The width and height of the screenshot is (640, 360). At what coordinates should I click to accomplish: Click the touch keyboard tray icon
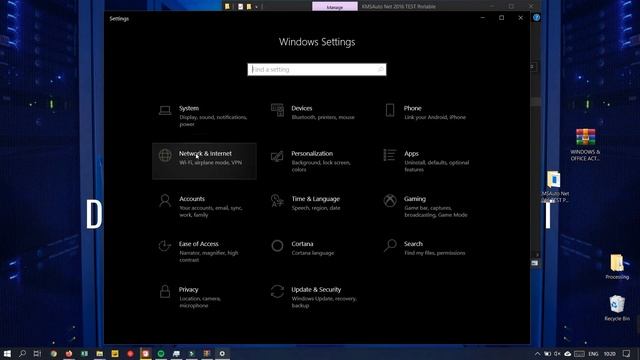click(579, 354)
